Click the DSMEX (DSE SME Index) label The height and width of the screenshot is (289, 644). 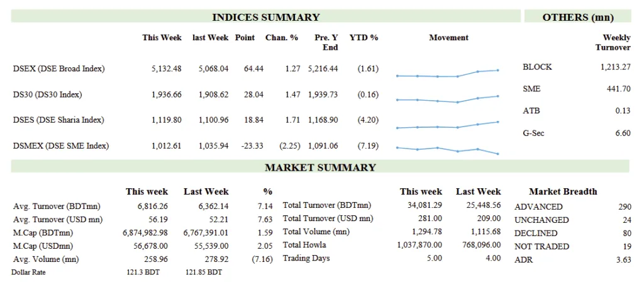[60, 146]
